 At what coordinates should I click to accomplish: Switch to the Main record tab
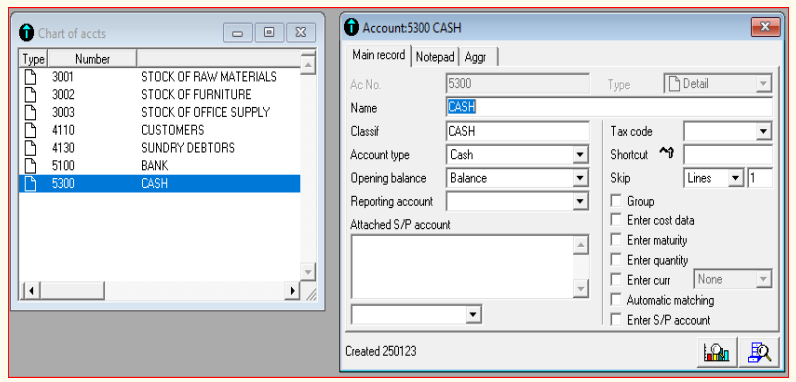tap(379, 55)
